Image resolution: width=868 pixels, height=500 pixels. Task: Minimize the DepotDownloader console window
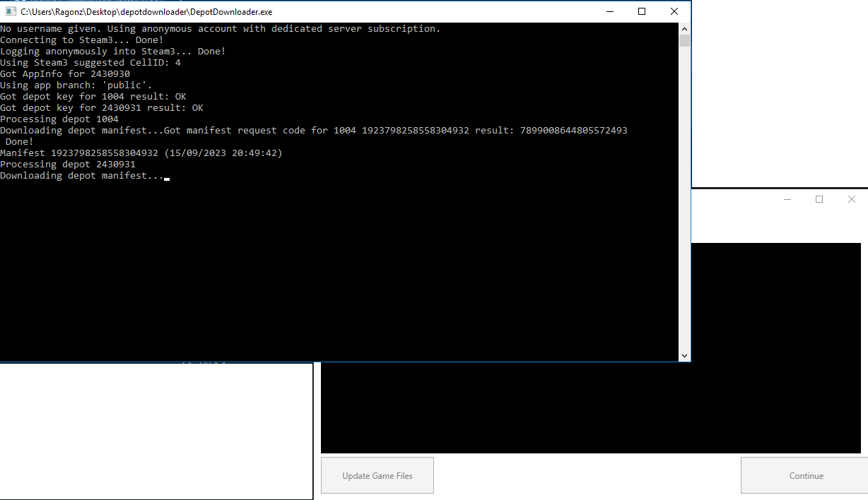(609, 11)
